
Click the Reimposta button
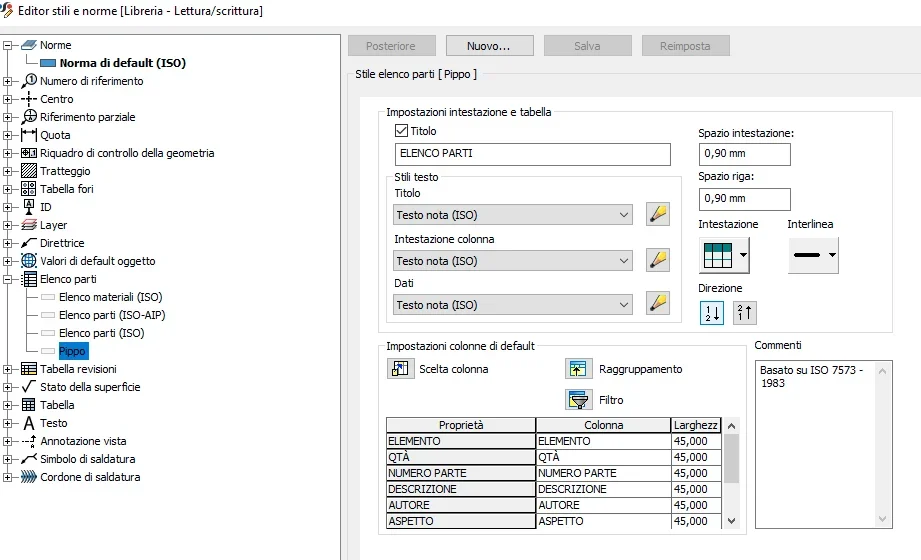686,46
